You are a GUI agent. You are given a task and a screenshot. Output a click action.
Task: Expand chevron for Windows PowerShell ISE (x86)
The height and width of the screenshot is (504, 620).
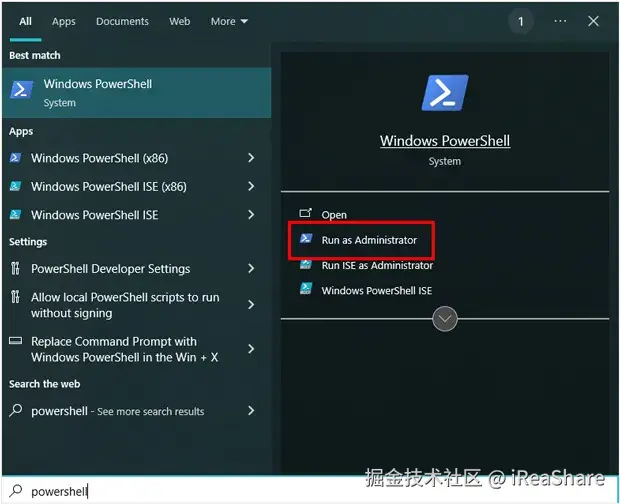click(251, 186)
